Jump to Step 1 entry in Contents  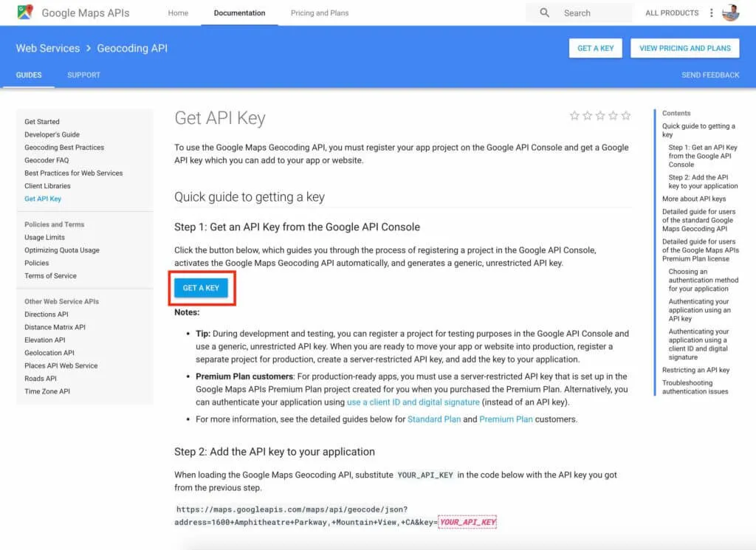point(703,157)
